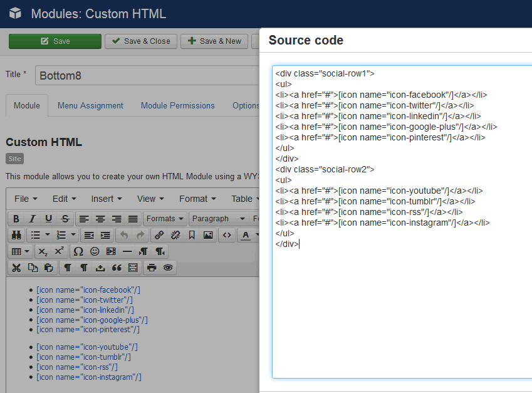Insert an emoticon smiley
This screenshot has width=532, height=393.
pos(95,251)
